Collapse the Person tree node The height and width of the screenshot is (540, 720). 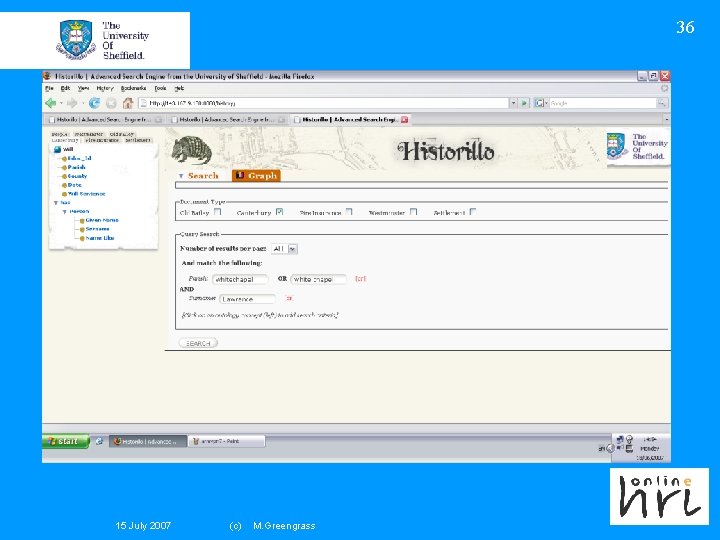point(64,212)
